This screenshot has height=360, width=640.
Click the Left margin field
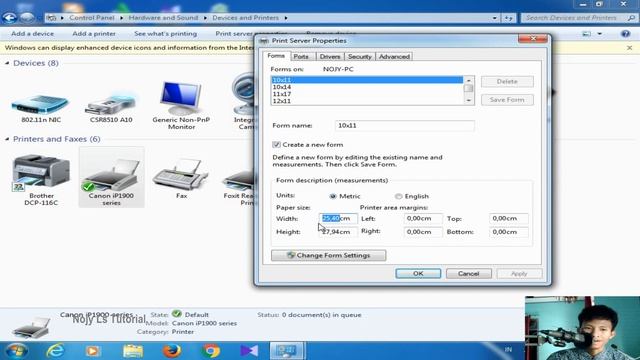(x=423, y=219)
